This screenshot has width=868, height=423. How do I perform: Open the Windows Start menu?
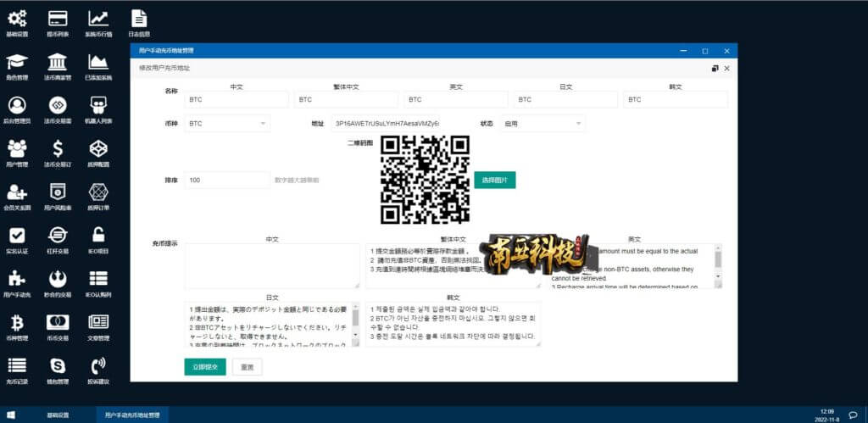[x=11, y=415]
